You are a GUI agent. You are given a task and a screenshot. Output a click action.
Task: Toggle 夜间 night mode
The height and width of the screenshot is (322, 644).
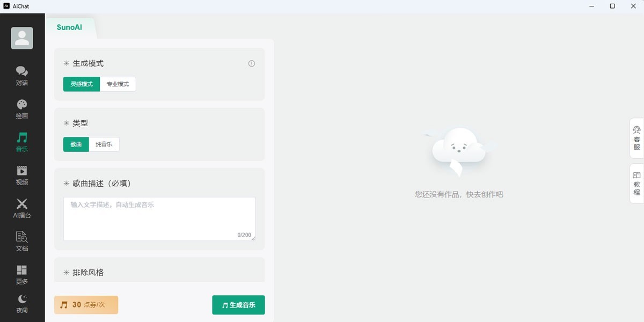coord(22,304)
